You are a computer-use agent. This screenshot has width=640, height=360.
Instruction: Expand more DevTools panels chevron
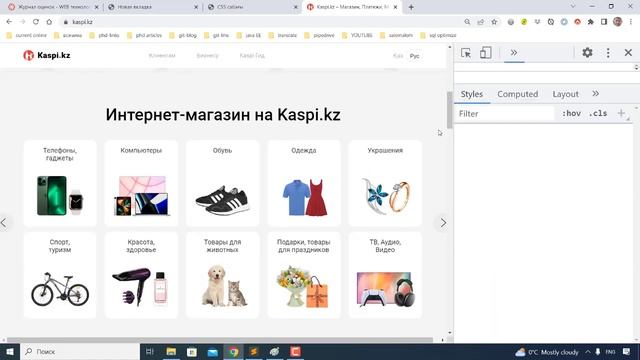pos(514,53)
